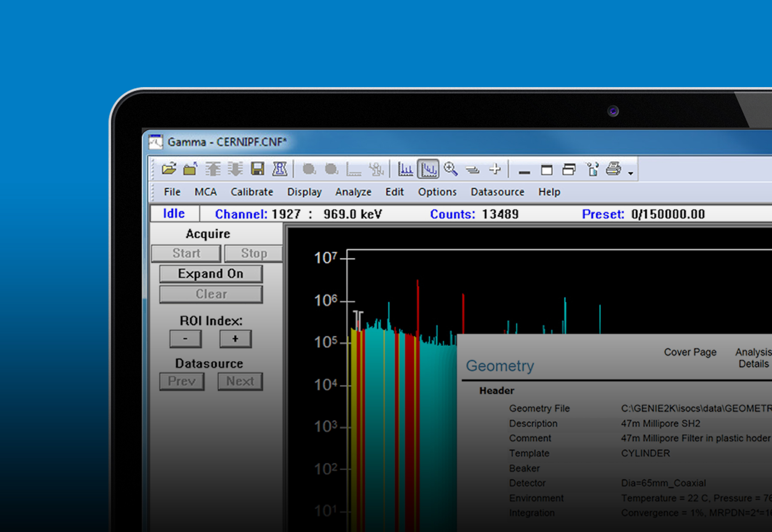The image size is (772, 532).
Task: Open the Datasource menu
Action: (x=497, y=192)
